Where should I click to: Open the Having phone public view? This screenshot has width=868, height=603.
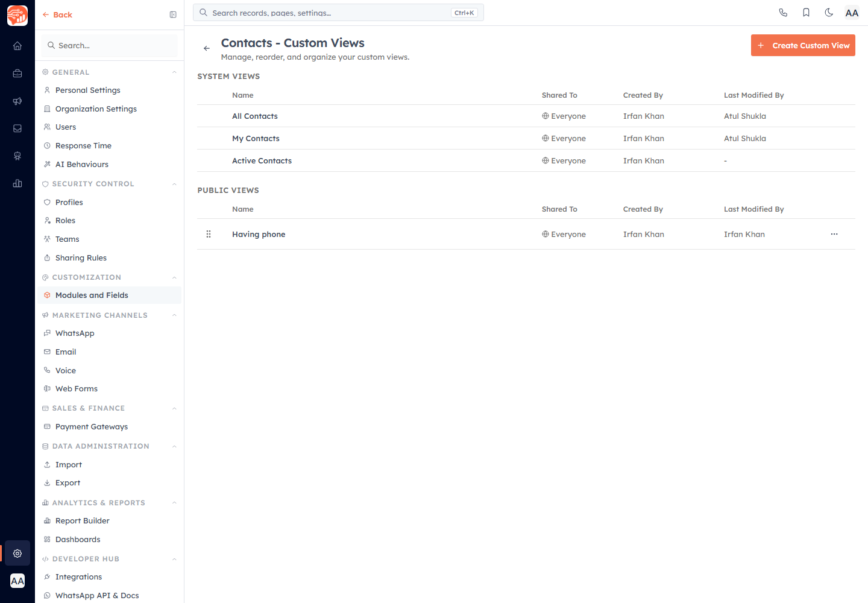pyautogui.click(x=259, y=234)
